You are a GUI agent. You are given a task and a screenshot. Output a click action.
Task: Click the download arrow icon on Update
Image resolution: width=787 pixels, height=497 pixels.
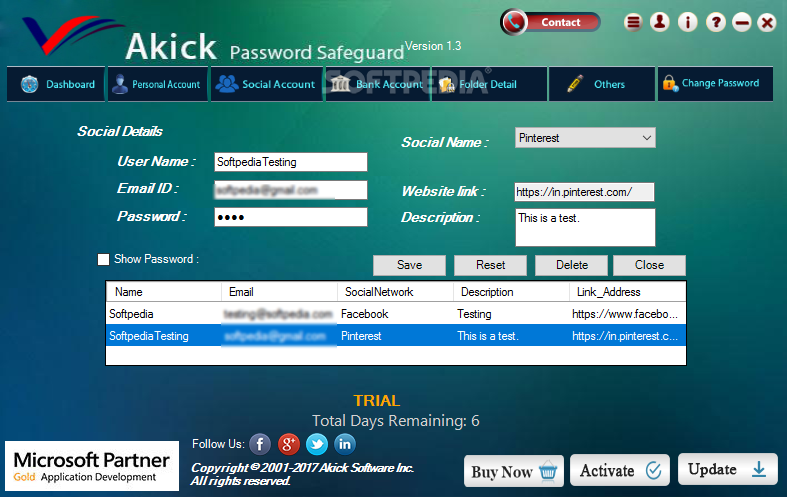click(759, 469)
